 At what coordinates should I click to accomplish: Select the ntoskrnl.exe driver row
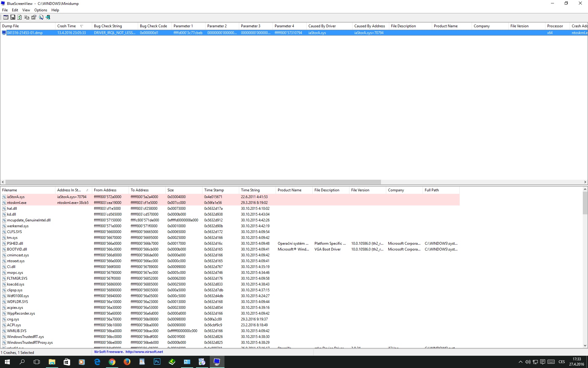17,203
